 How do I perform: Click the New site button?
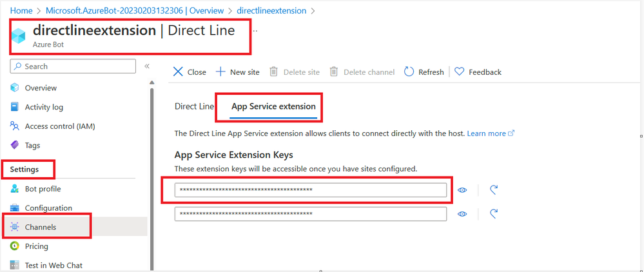coord(238,72)
